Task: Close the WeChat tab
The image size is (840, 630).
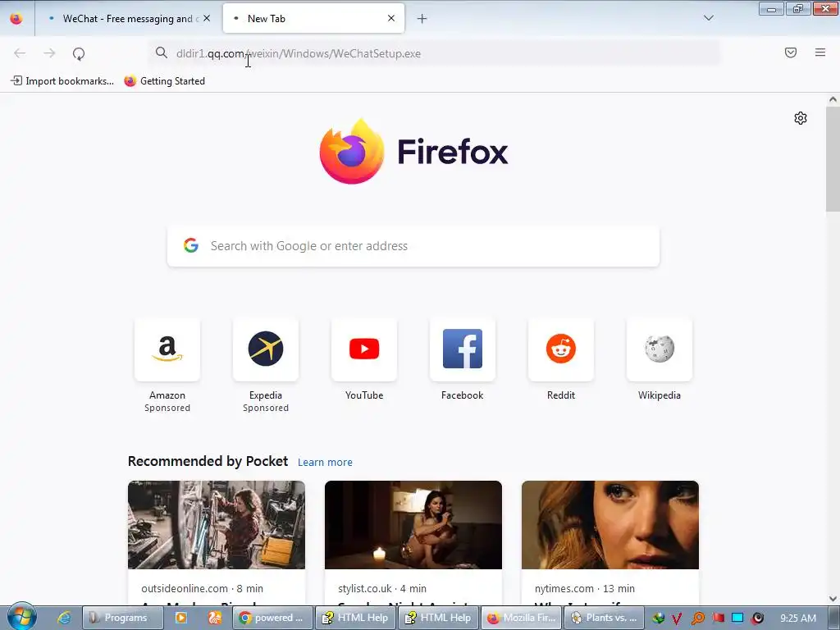Action: click(207, 19)
